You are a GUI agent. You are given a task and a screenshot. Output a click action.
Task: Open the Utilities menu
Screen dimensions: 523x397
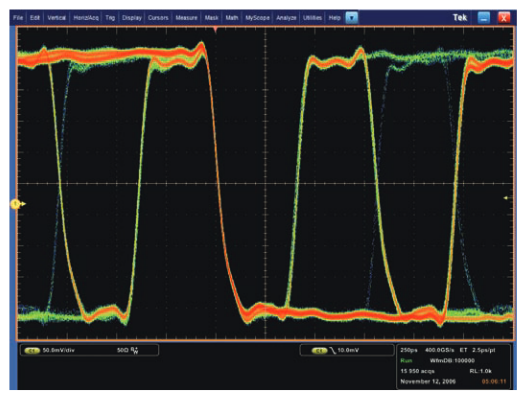coord(313,18)
